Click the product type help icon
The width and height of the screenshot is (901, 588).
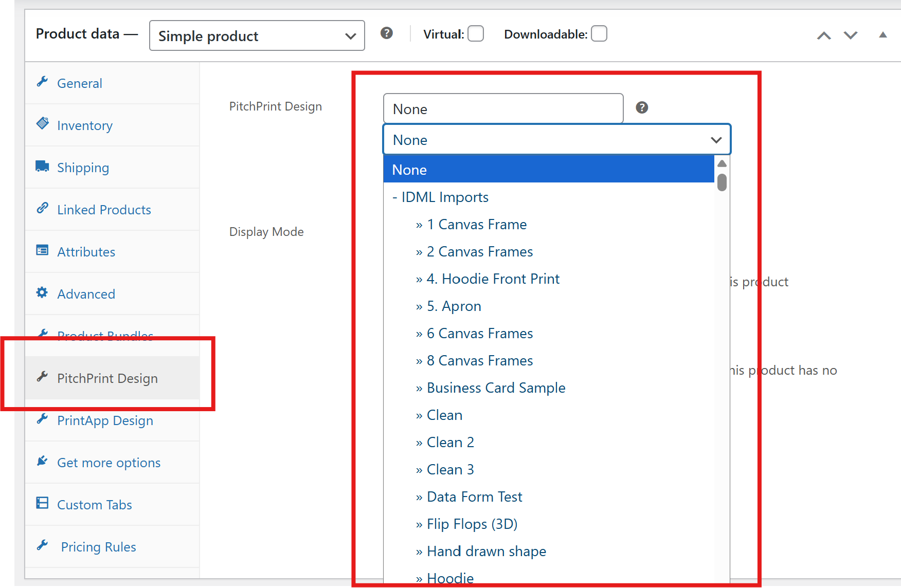[x=387, y=33]
